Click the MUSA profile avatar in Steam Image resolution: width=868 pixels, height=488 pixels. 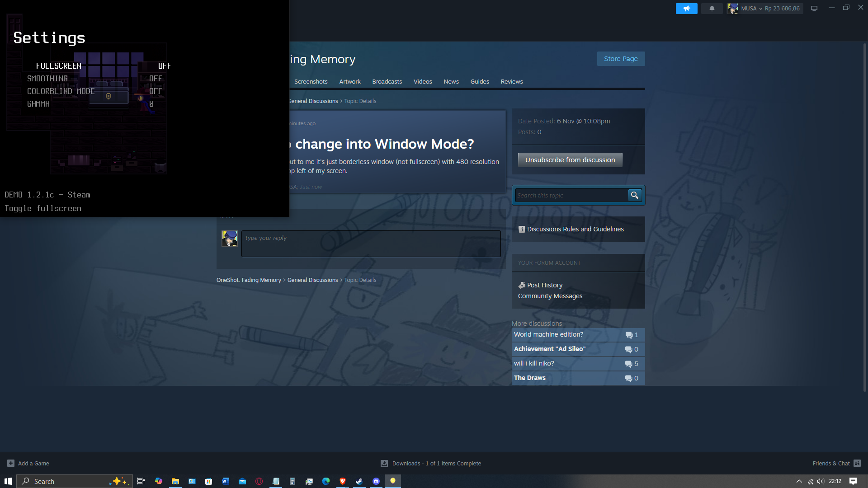(732, 8)
